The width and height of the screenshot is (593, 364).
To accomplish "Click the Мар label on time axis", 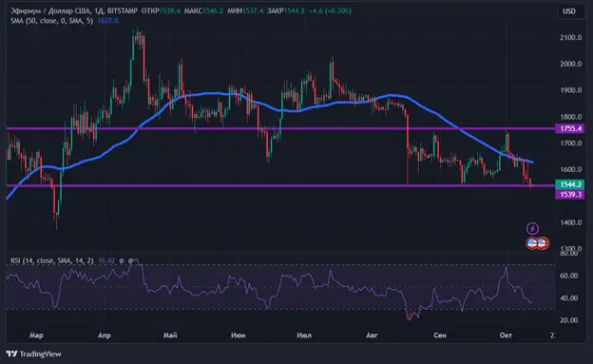I will (36, 335).
